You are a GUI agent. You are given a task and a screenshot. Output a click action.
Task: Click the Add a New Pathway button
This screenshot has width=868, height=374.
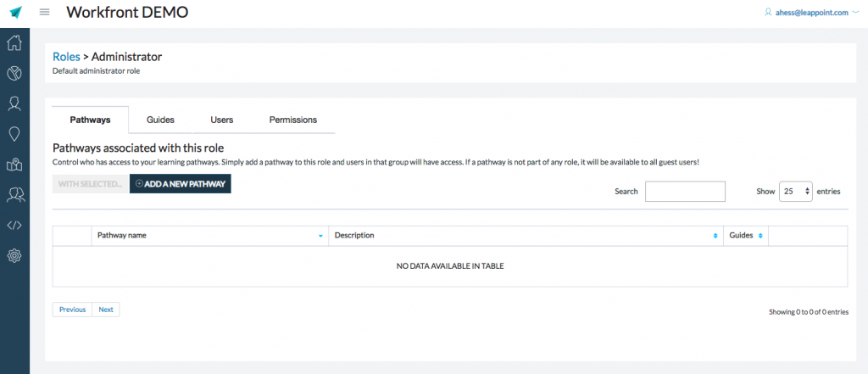pyautogui.click(x=180, y=183)
